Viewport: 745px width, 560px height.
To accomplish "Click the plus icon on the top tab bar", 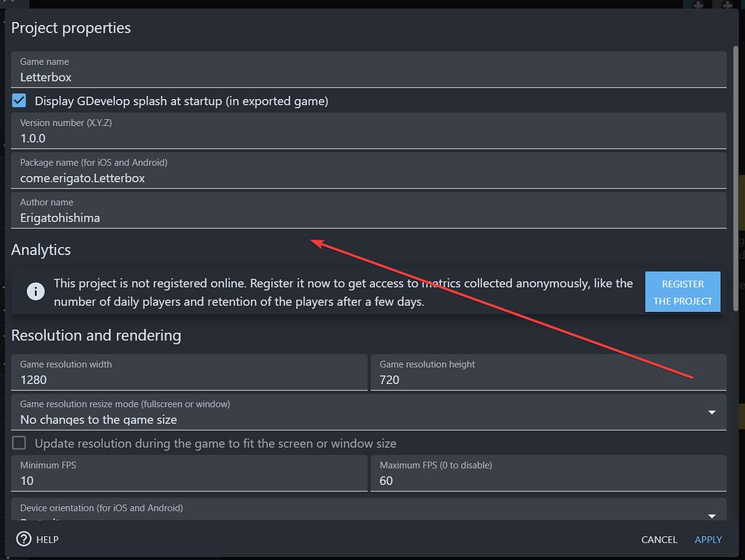I will pyautogui.click(x=696, y=5).
